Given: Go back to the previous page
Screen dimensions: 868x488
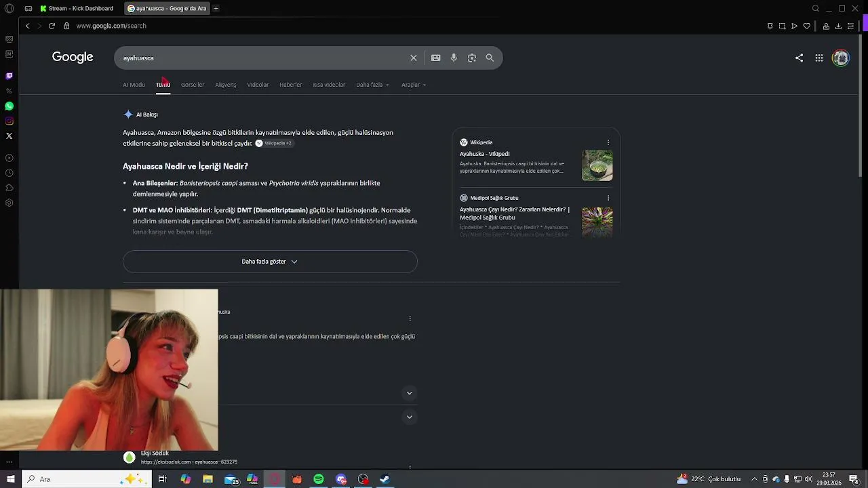Looking at the screenshot, I should point(28,26).
